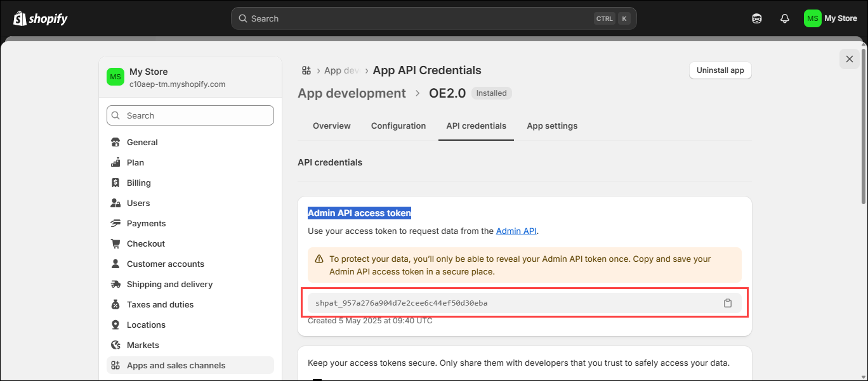The height and width of the screenshot is (381, 868).
Task: Click the App development heading link
Action: coord(352,93)
